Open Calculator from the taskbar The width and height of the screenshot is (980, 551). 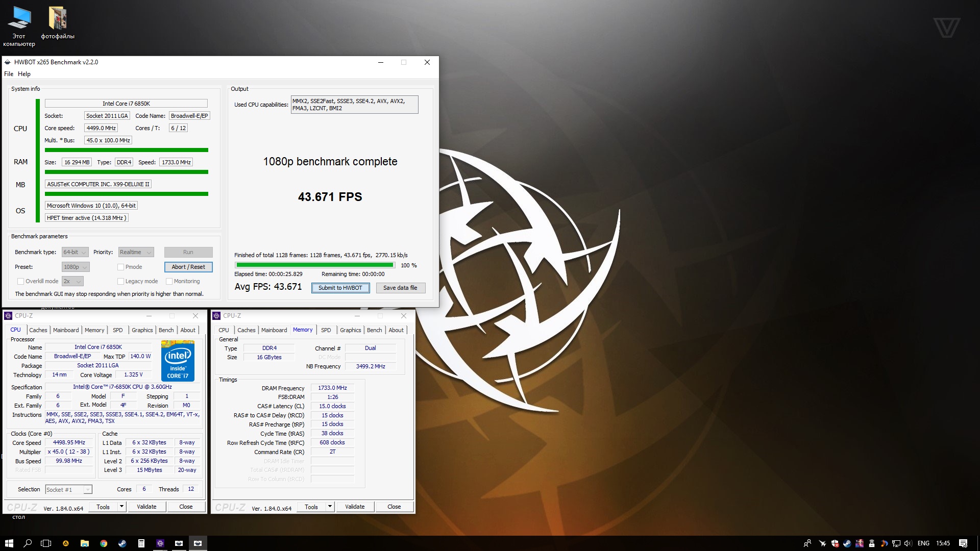pos(141,543)
